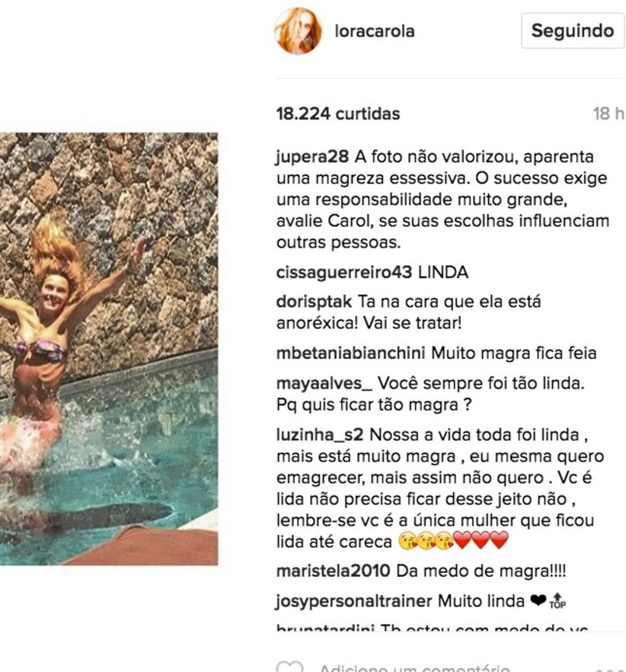Image resolution: width=626 pixels, height=672 pixels.
Task: Like the post with heart icon
Action: point(289,667)
